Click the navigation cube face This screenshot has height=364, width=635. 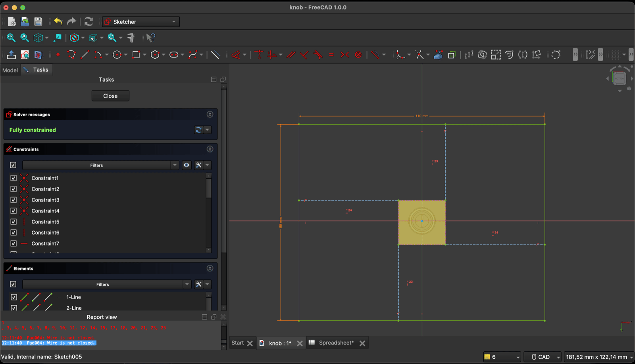(x=620, y=78)
